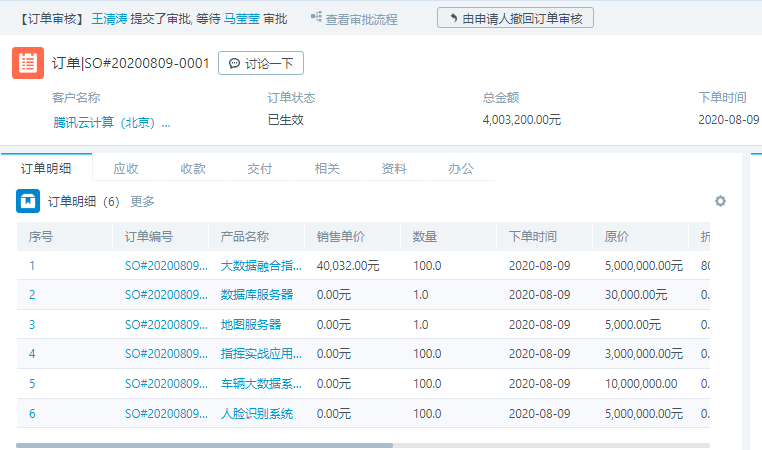Image resolution: width=762 pixels, height=450 pixels.
Task: Open the 交付 tab
Action: [x=260, y=169]
